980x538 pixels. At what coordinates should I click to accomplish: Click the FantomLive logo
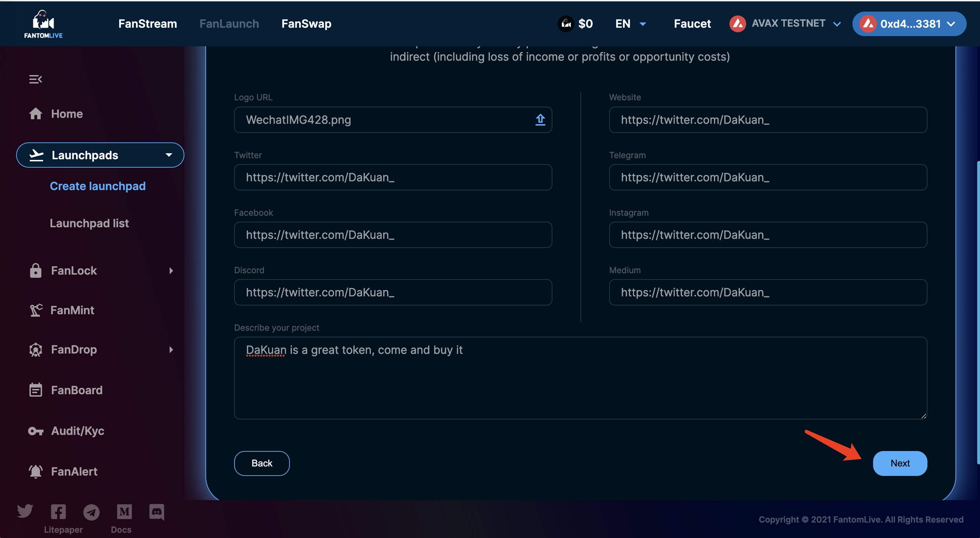point(43,24)
